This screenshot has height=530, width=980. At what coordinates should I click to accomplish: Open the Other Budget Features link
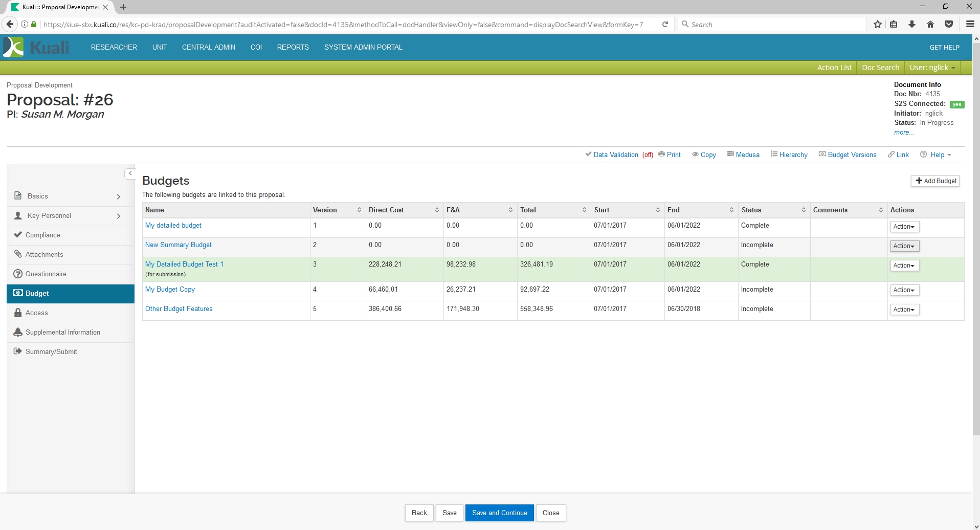coord(179,309)
